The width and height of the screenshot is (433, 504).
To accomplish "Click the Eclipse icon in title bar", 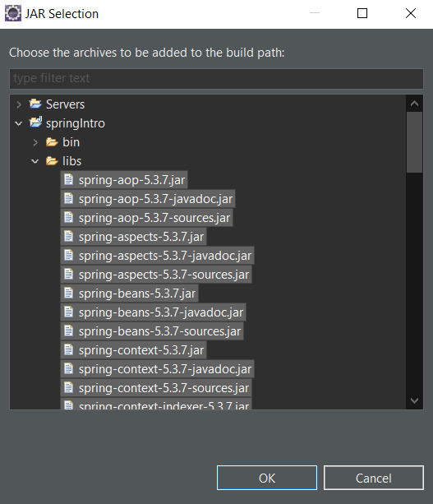I will coord(13,13).
